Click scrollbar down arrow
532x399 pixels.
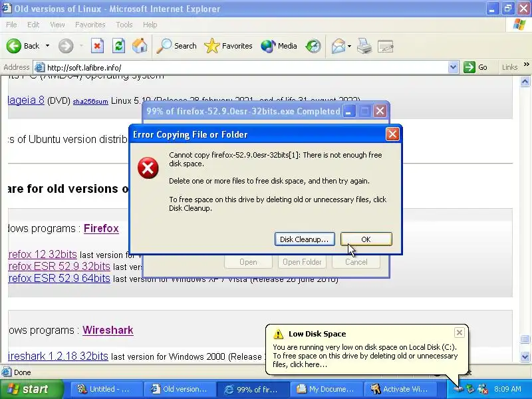(x=525, y=356)
